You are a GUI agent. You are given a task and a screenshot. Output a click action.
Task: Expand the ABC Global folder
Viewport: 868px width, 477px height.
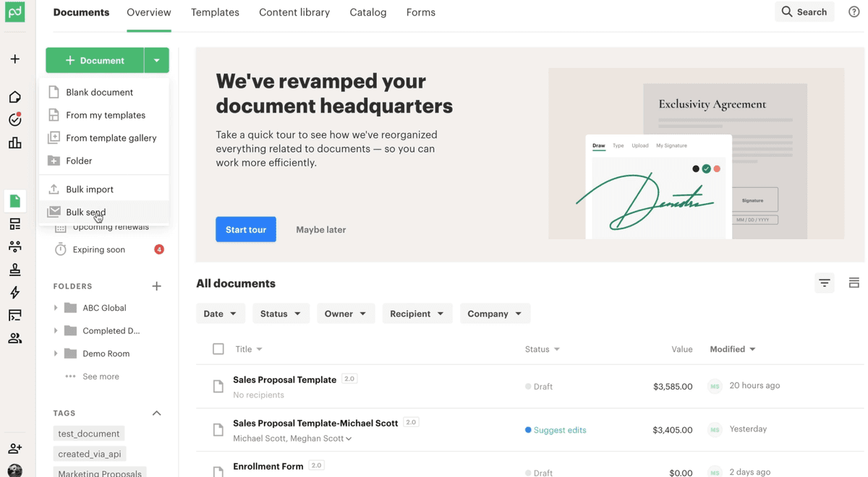56,308
